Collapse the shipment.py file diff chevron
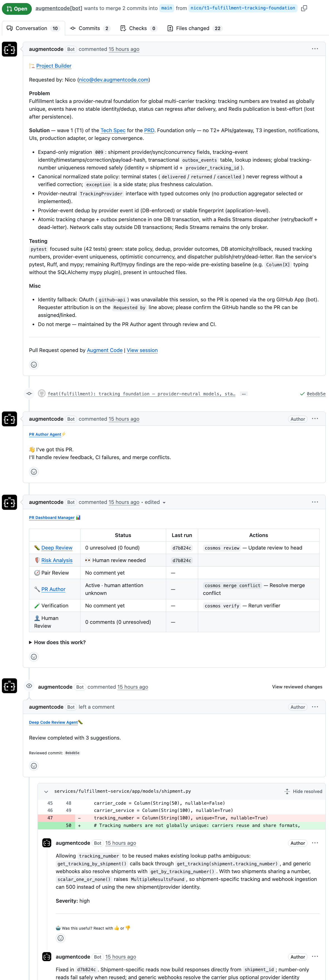The image size is (329, 980). coord(46,791)
